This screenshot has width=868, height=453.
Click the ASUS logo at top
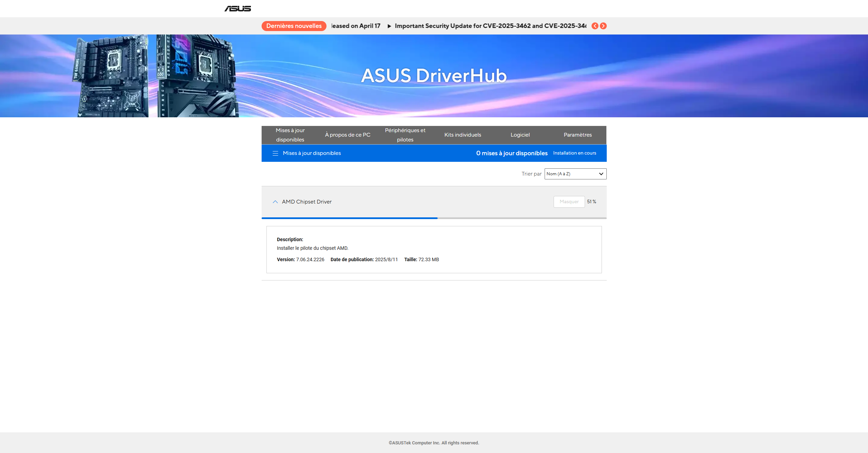237,8
